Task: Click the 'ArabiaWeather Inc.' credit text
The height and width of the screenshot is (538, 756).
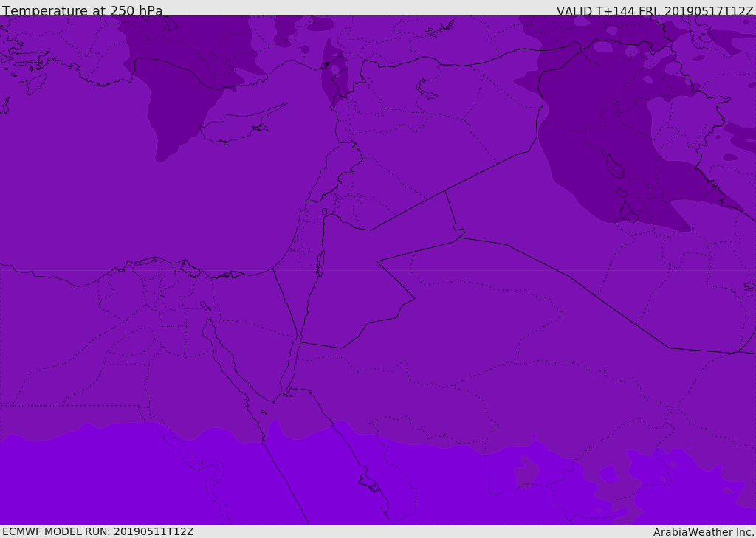Action: tap(704, 532)
